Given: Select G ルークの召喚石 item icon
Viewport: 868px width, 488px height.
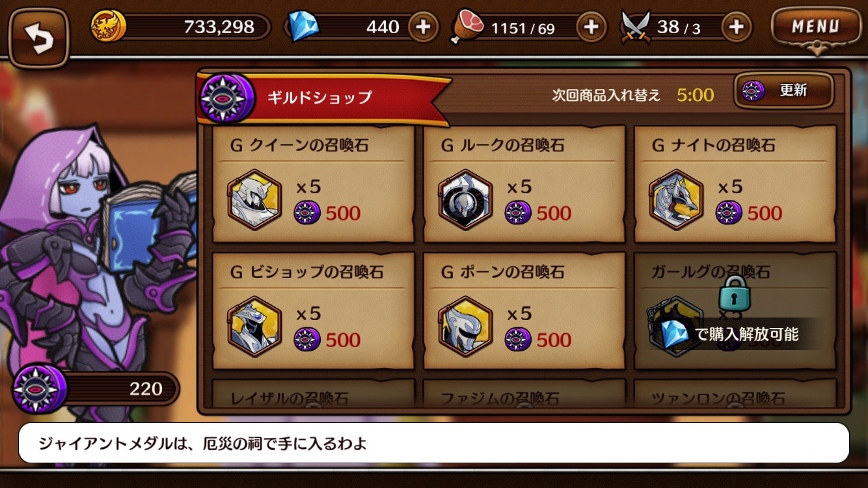Looking at the screenshot, I should click(465, 200).
